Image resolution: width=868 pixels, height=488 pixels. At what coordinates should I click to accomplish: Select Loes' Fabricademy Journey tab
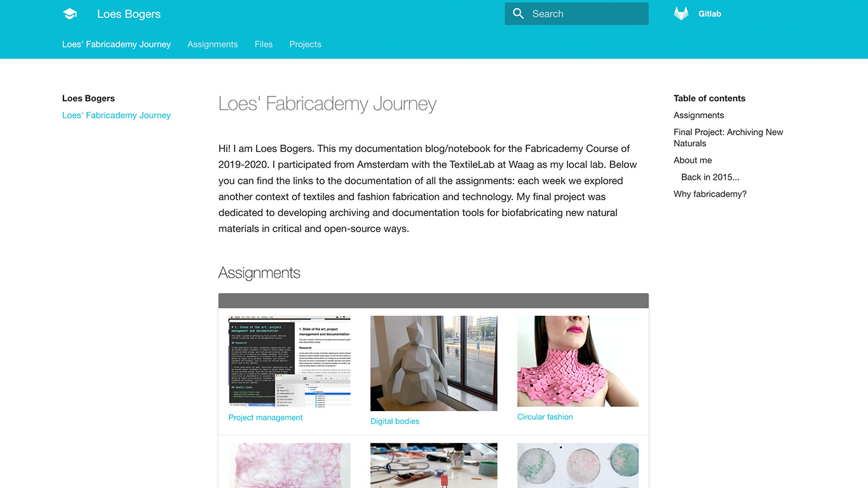[x=116, y=44]
